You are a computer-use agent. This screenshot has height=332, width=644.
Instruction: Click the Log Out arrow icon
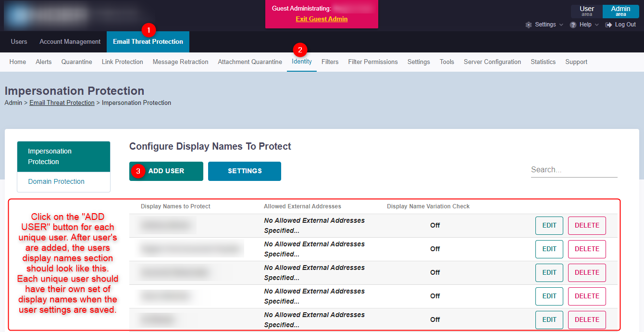click(x=609, y=25)
